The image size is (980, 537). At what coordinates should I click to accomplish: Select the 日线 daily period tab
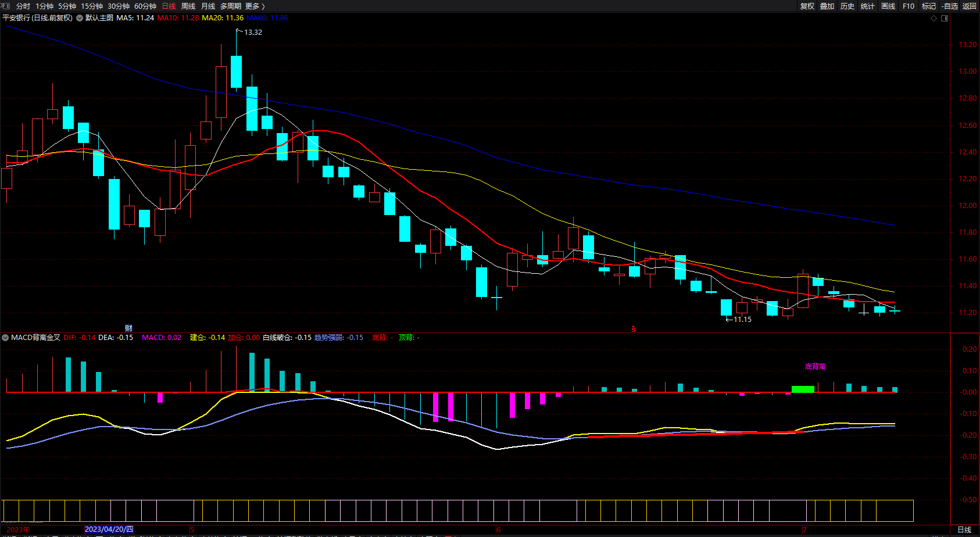tap(169, 6)
